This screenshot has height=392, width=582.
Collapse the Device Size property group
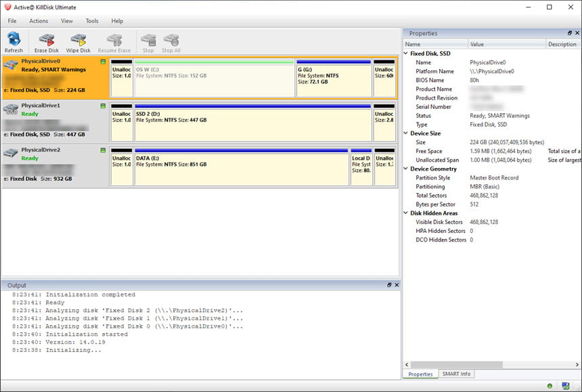click(405, 133)
